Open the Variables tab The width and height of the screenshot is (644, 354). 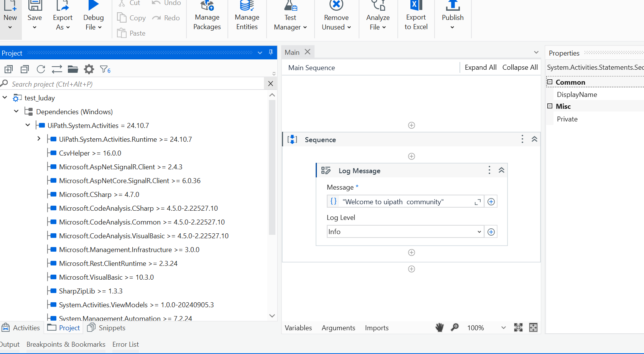[298, 328]
